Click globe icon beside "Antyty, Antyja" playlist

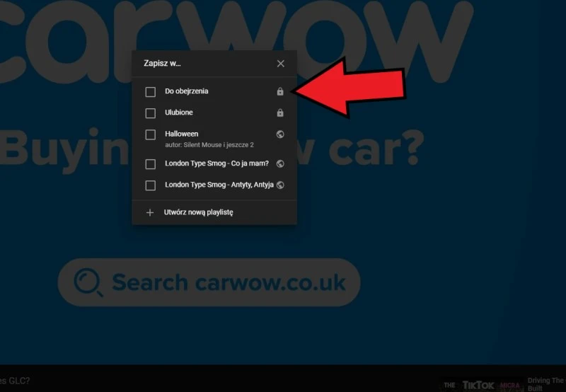(280, 185)
